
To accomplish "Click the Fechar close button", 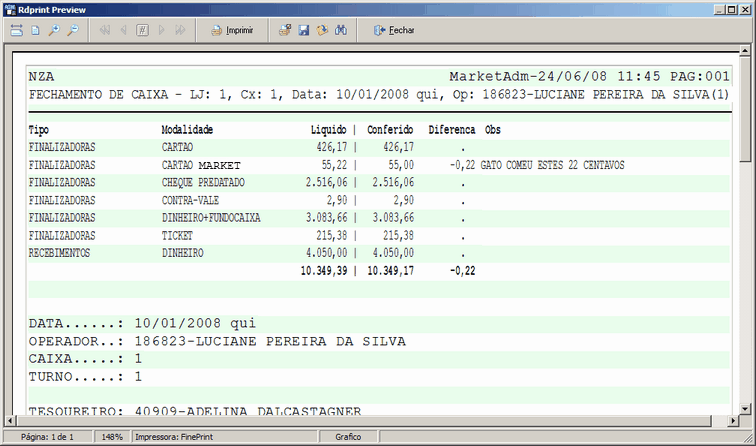I will [394, 30].
